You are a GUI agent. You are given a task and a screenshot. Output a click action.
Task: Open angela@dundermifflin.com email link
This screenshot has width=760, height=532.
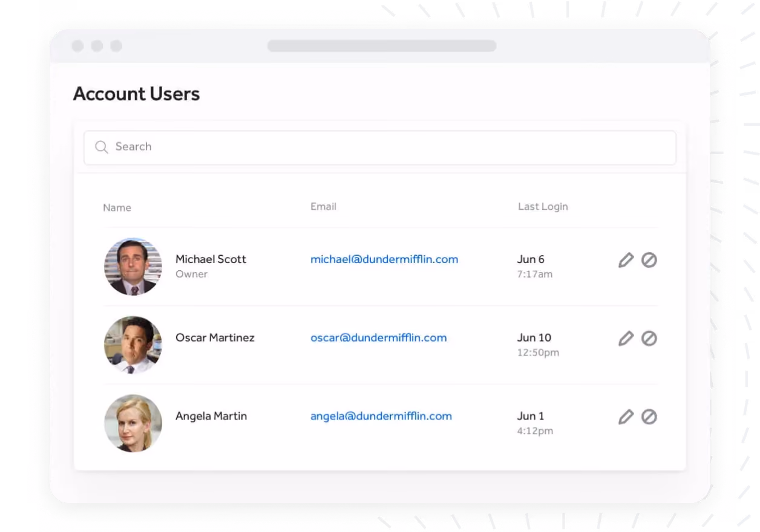(x=381, y=417)
